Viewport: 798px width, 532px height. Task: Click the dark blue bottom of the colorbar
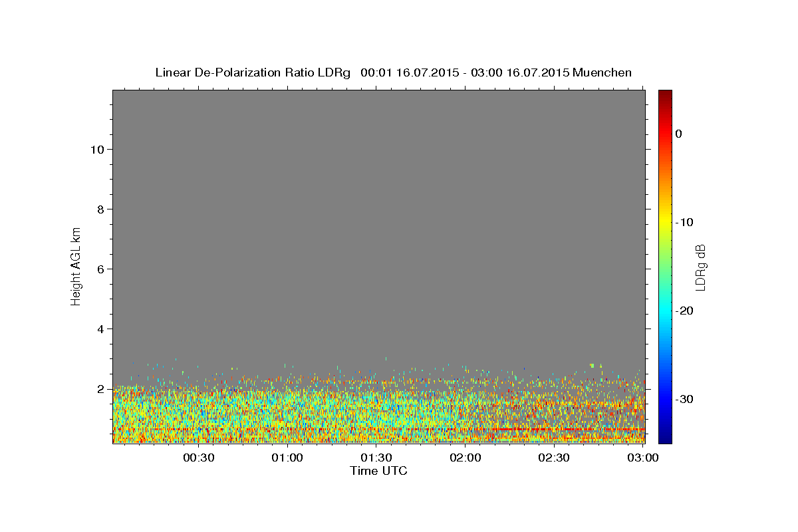pos(665,437)
